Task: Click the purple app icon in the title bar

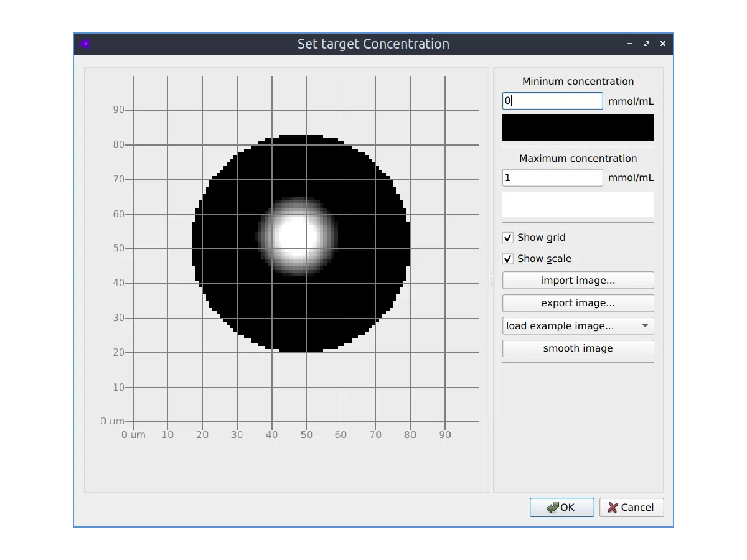Action: (85, 44)
